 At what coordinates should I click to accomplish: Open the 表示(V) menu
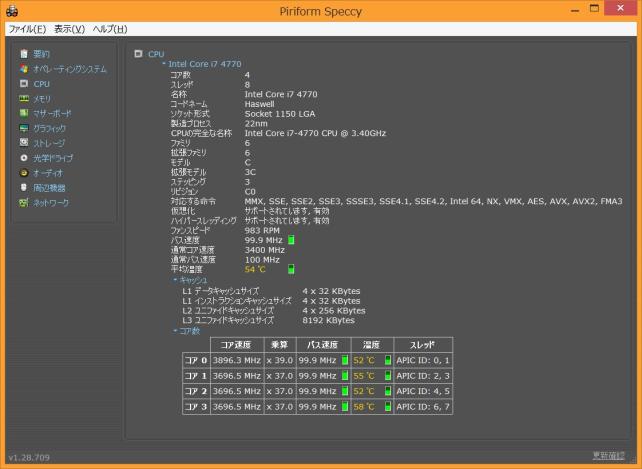pyautogui.click(x=69, y=29)
